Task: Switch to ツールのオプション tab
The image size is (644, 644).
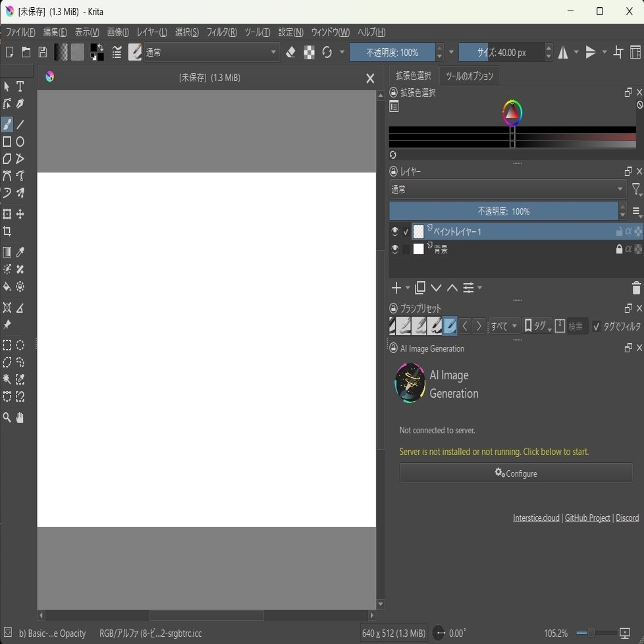Action: [x=470, y=76]
